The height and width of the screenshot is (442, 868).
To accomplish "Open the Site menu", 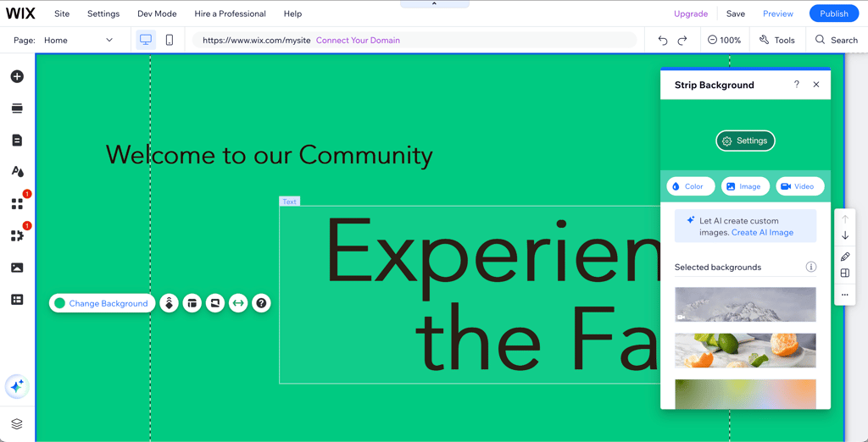I will click(x=62, y=14).
